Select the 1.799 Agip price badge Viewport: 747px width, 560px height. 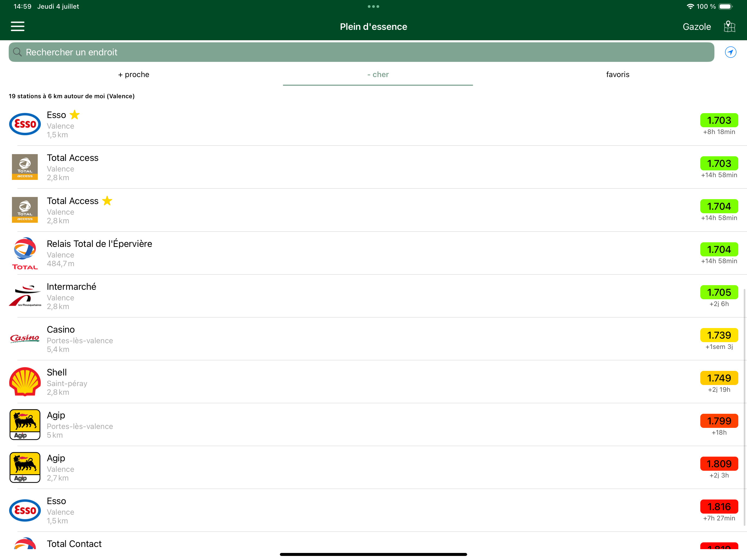tap(719, 421)
